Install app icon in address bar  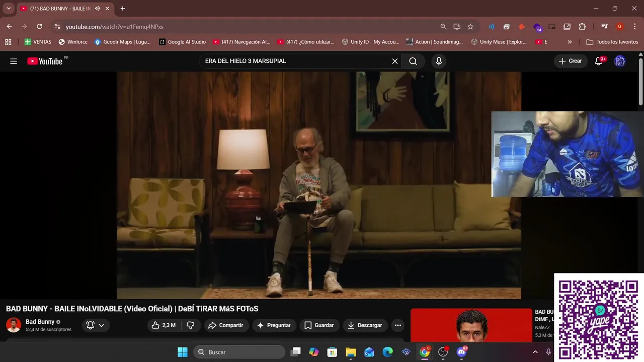[457, 27]
